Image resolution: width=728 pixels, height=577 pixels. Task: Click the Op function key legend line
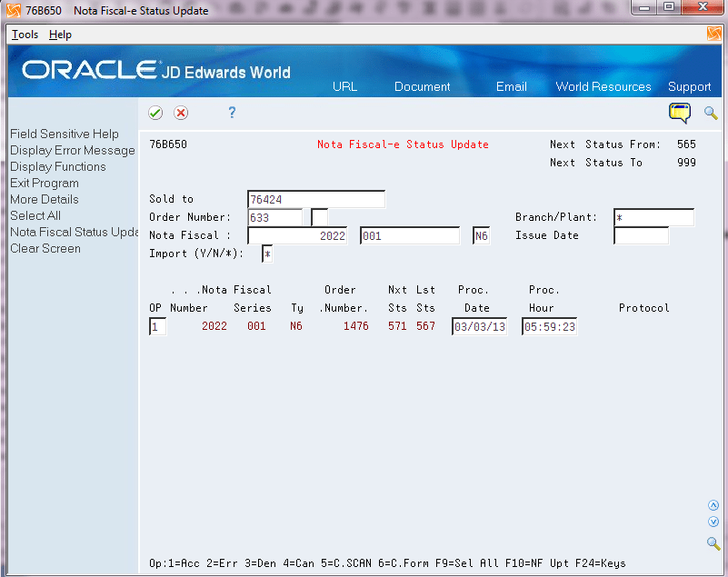pos(387,563)
